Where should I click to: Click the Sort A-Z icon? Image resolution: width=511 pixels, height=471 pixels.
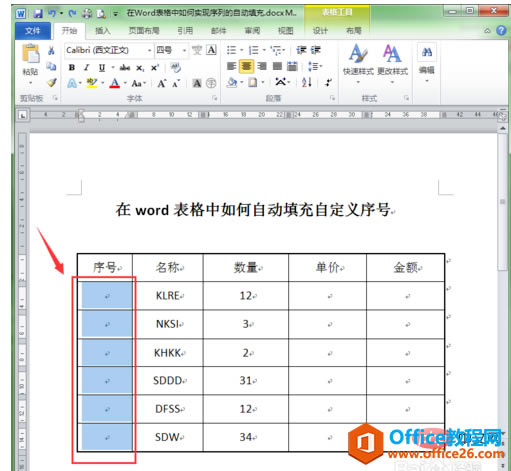coord(307,82)
